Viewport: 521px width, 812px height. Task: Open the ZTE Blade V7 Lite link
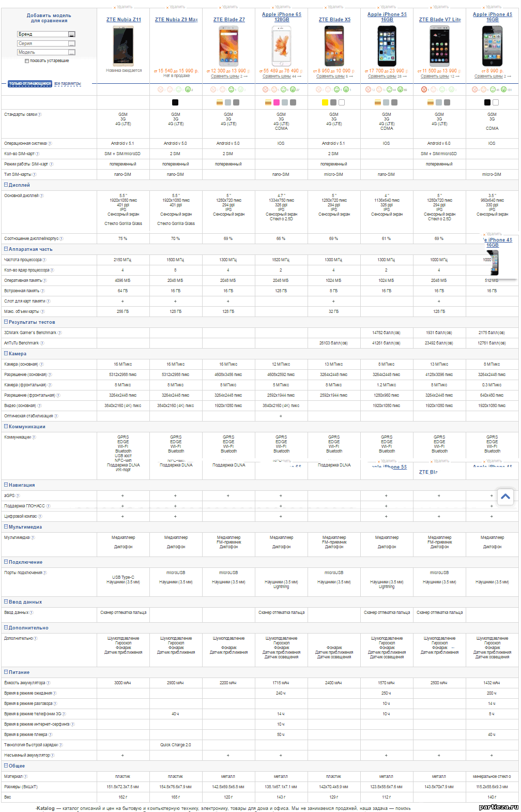(440, 20)
